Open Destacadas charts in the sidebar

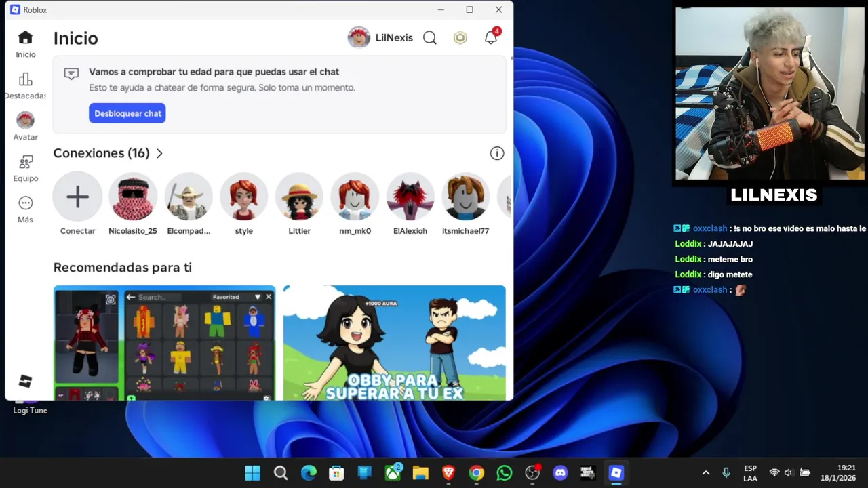26,79
